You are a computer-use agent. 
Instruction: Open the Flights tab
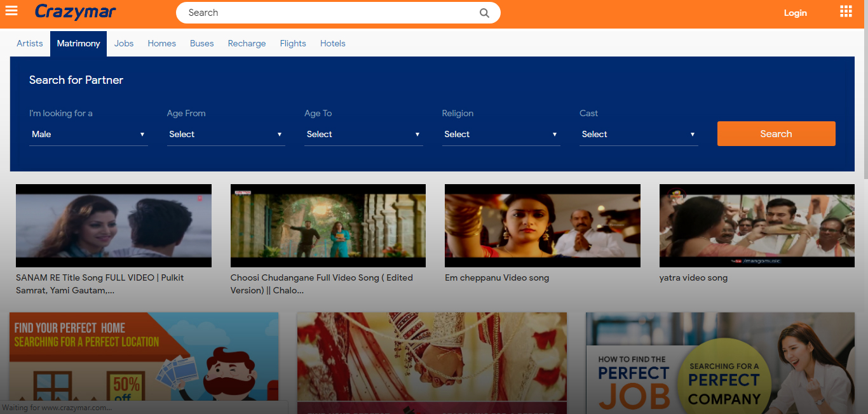point(293,43)
